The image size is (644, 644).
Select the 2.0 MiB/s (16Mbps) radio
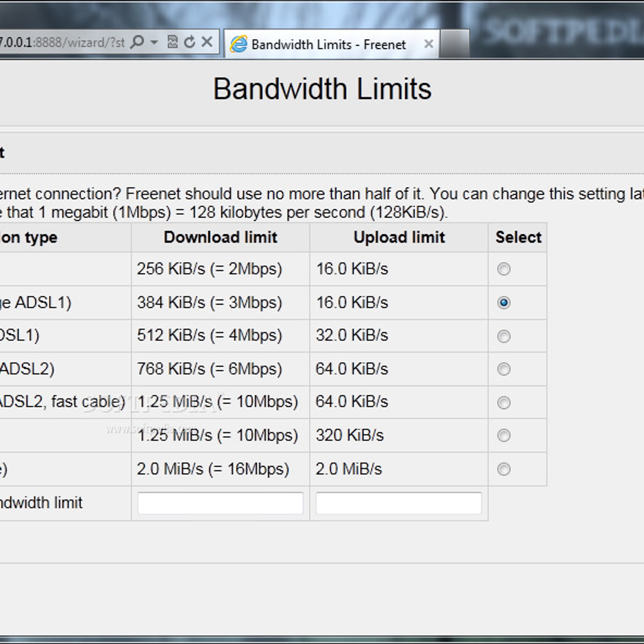pos(504,469)
